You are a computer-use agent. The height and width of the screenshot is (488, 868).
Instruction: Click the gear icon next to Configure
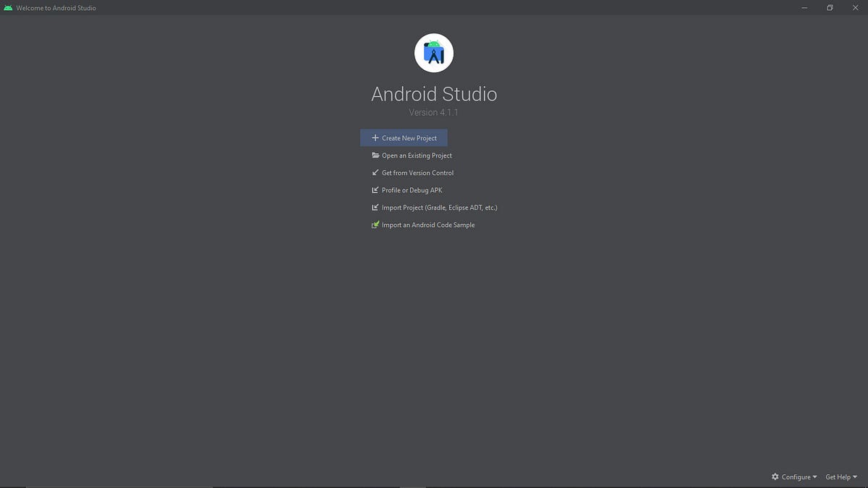click(774, 476)
